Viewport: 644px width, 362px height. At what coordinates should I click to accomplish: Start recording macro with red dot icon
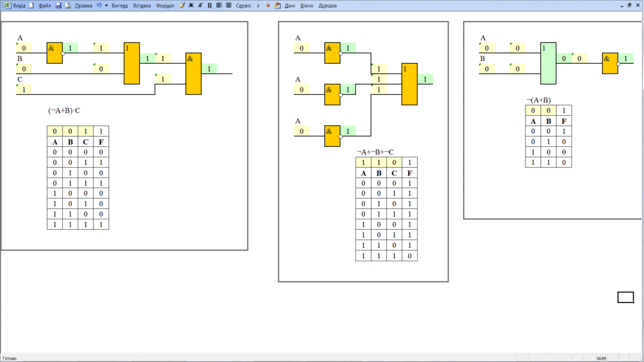pos(268,5)
